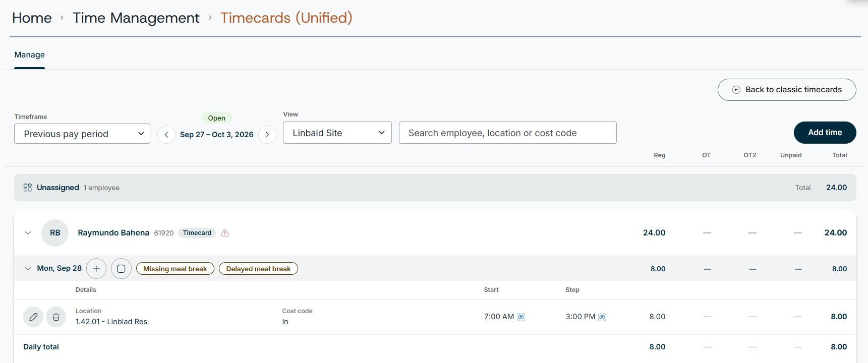This screenshot has width=868, height=363.
Task: Focus the search employee, location field
Action: click(508, 133)
